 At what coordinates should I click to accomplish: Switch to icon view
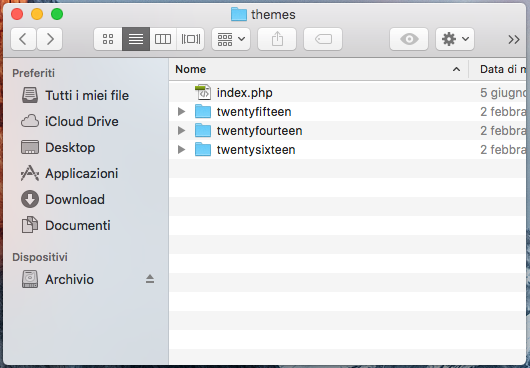pos(108,39)
